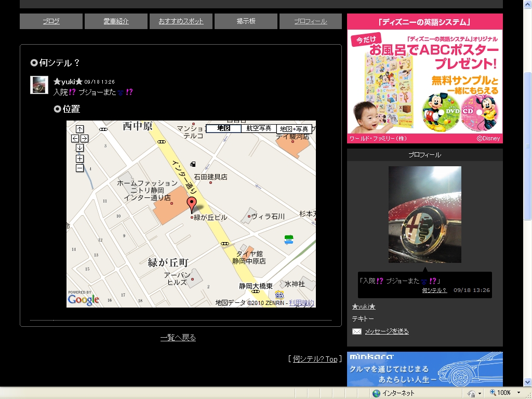Click the ★yuki★ username in the post
Screen dimensions: 532x399
tap(68, 82)
